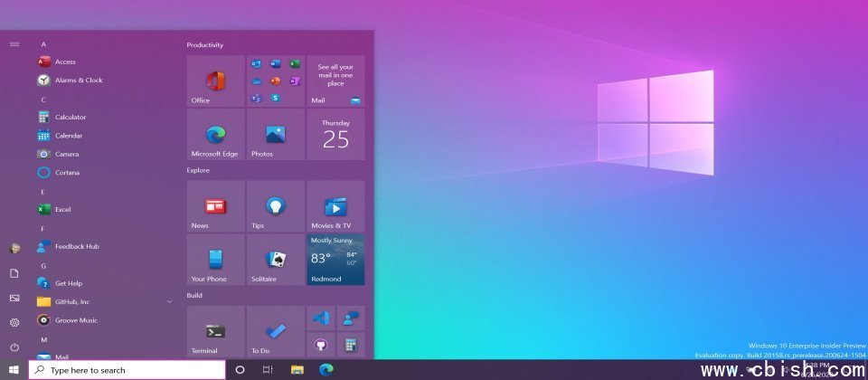
Task: Open the Tips tile
Action: point(276,206)
